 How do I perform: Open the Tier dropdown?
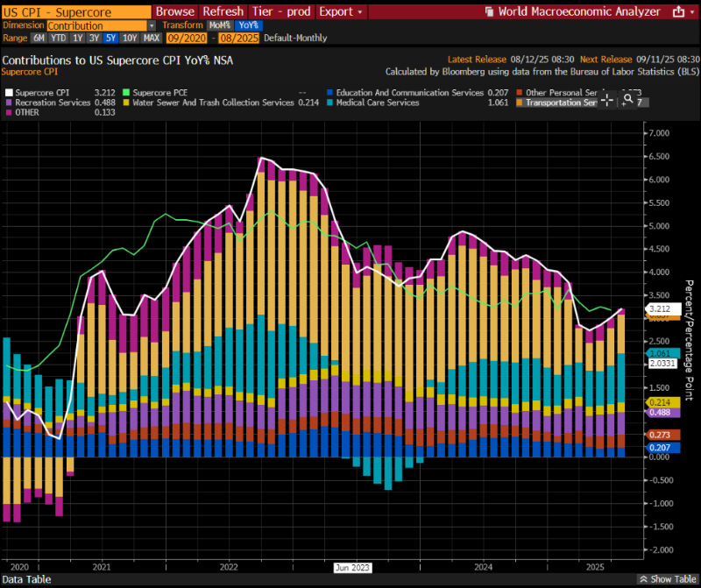click(282, 11)
